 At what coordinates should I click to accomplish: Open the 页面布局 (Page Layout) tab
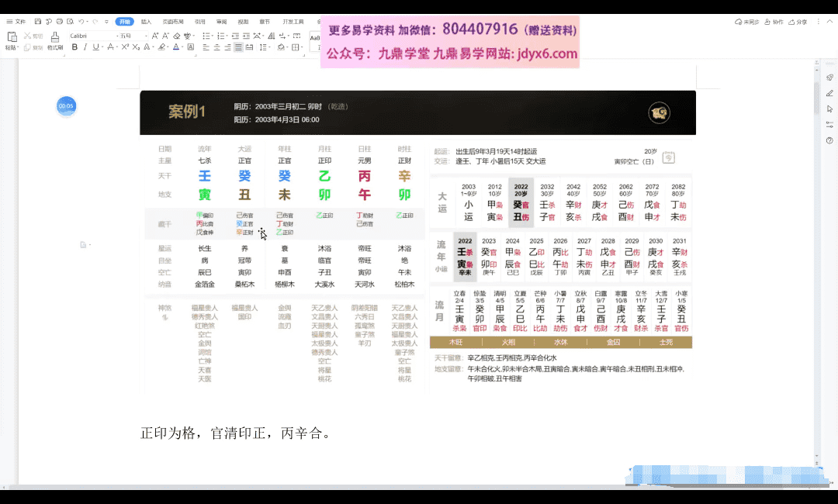(173, 22)
